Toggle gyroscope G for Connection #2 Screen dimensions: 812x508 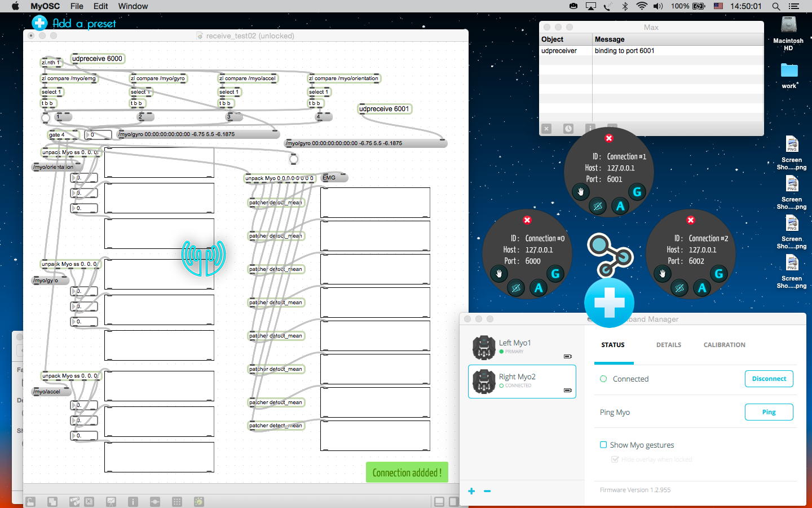719,274
